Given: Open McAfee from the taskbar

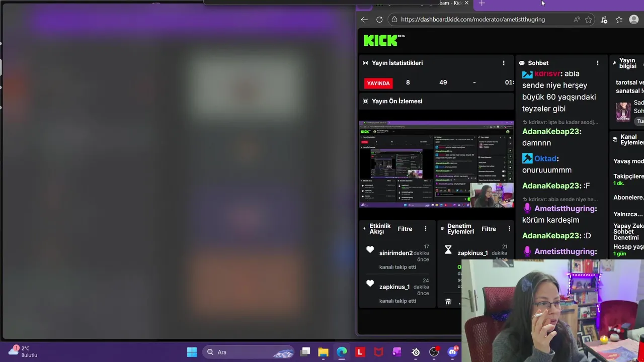Looking at the screenshot, I should point(378,352).
